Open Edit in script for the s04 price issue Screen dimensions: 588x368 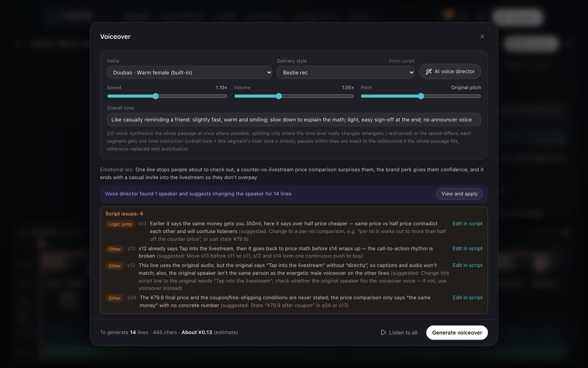(x=467, y=297)
